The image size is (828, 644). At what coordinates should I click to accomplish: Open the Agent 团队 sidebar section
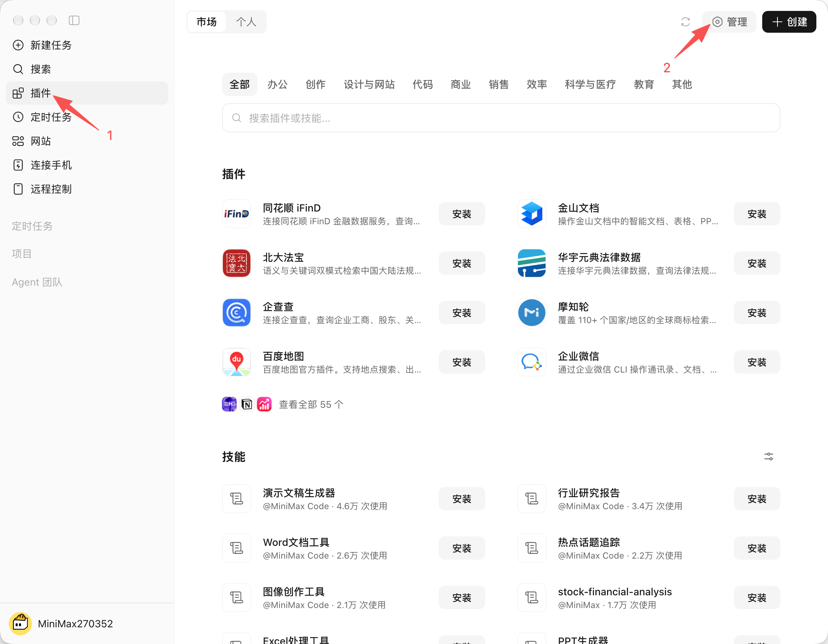[x=37, y=282]
